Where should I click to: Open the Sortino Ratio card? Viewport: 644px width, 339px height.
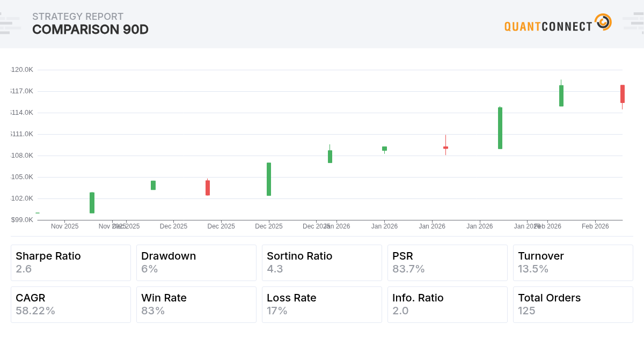(x=322, y=263)
